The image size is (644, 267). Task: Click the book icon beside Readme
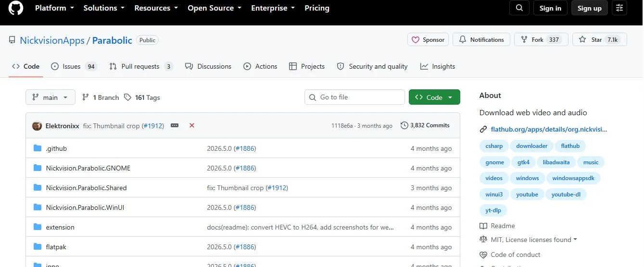pyautogui.click(x=483, y=226)
